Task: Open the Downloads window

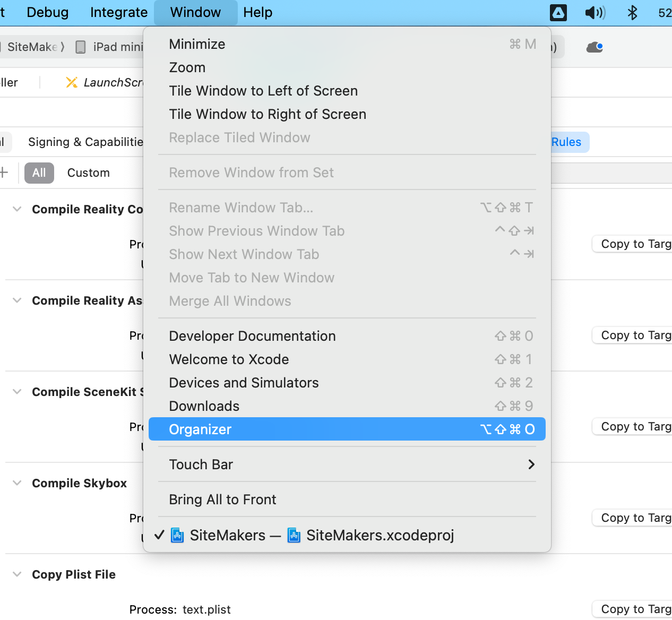Action: (x=347, y=406)
